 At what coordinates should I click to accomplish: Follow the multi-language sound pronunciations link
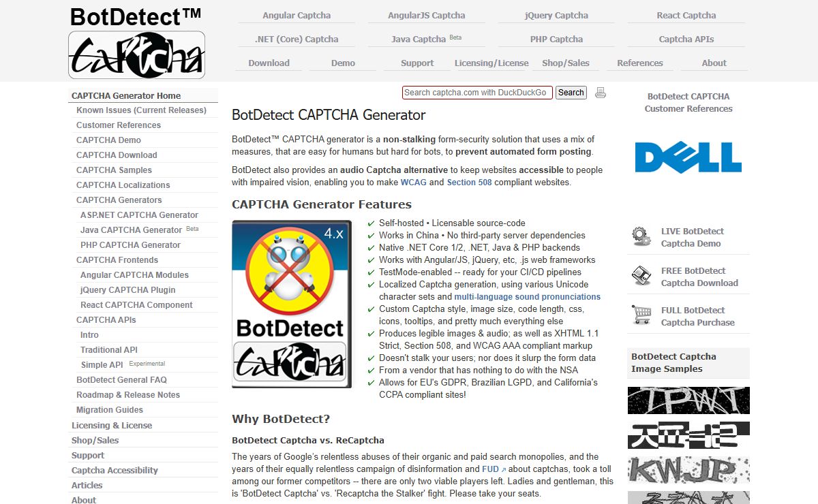point(528,297)
